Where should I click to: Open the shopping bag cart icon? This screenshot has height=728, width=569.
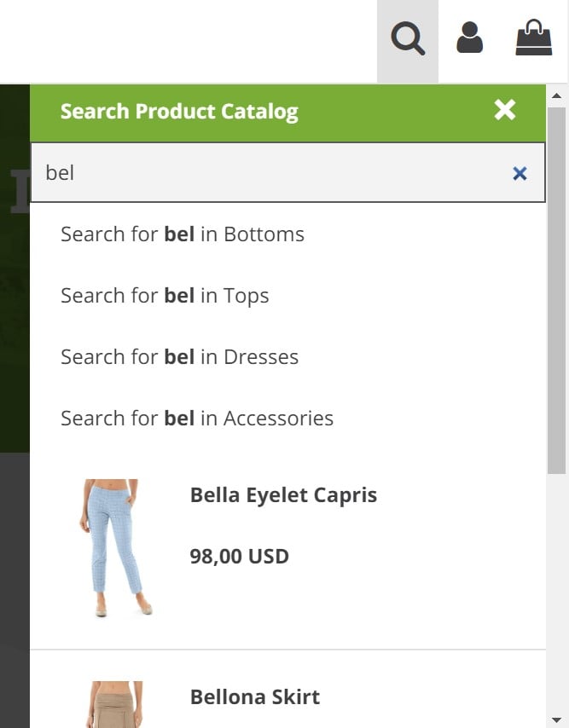click(534, 38)
